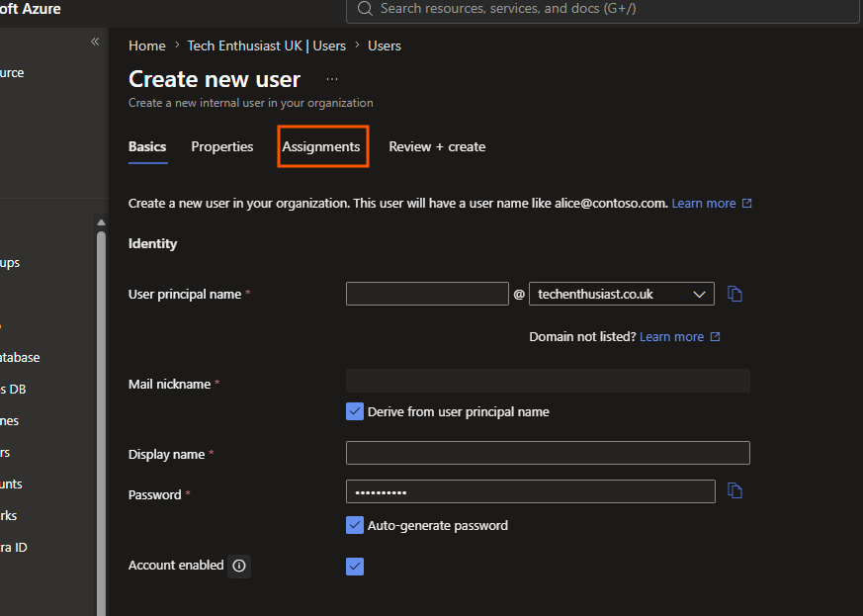
Task: Open Learn more about creating users
Action: coord(704,203)
